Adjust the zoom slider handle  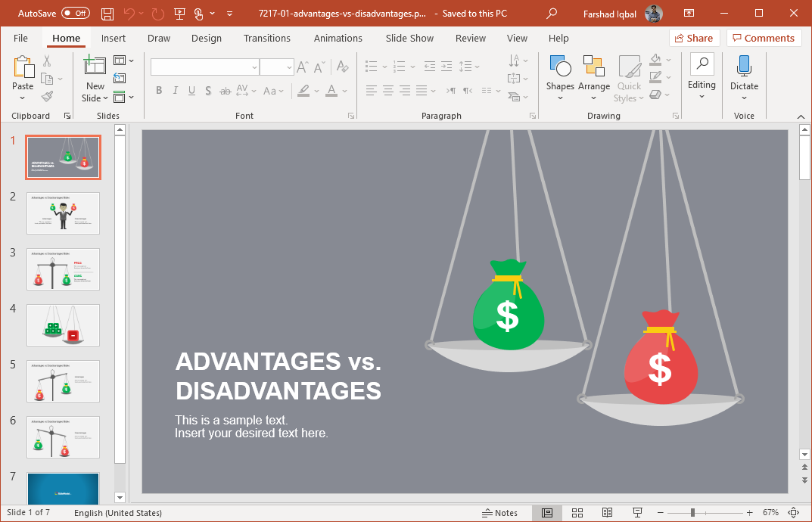(x=692, y=513)
